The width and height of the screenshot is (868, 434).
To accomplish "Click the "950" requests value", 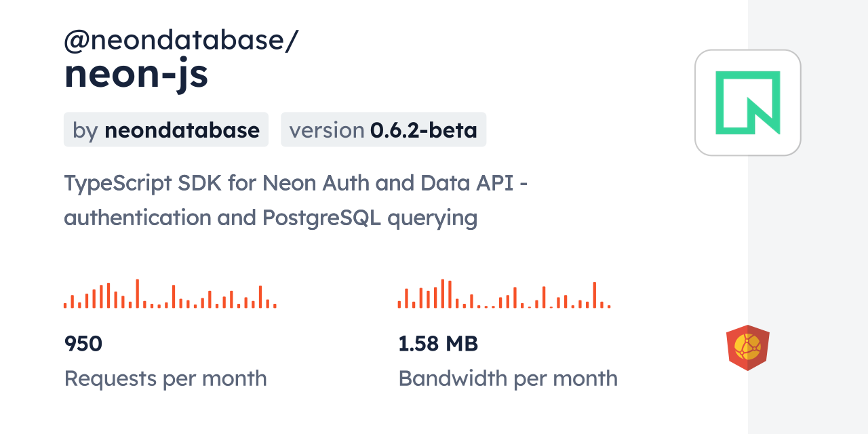I will tap(83, 344).
